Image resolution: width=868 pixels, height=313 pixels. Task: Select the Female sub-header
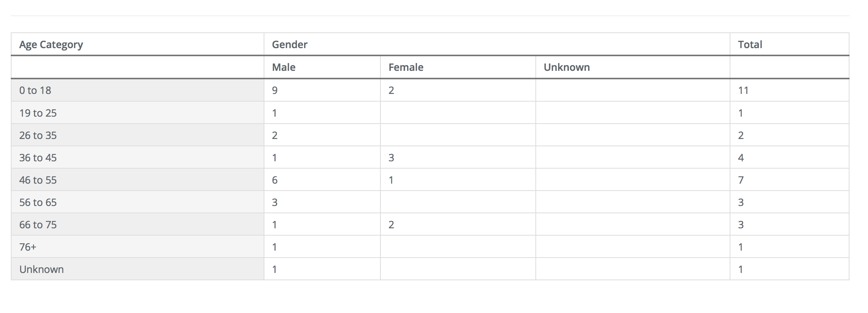405,67
